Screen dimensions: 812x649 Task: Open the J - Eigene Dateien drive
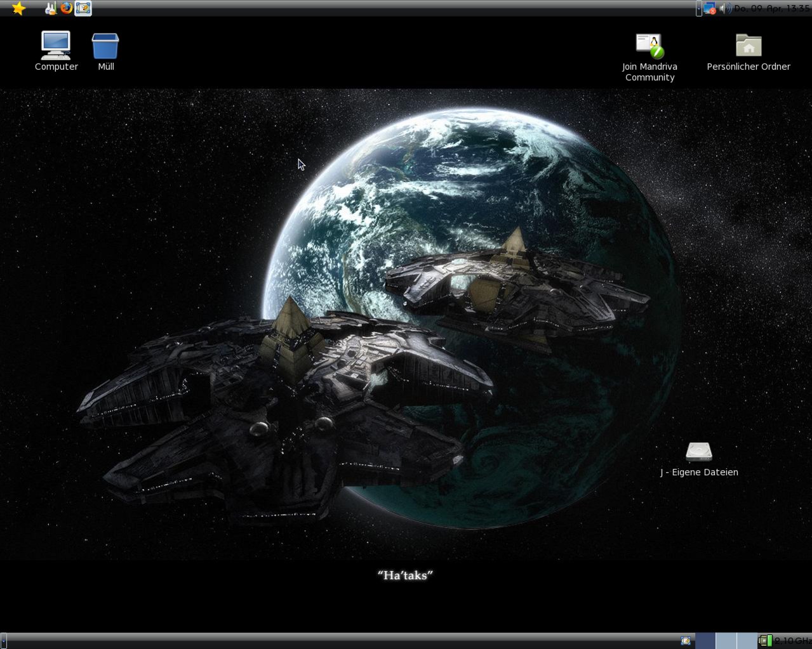tap(699, 452)
